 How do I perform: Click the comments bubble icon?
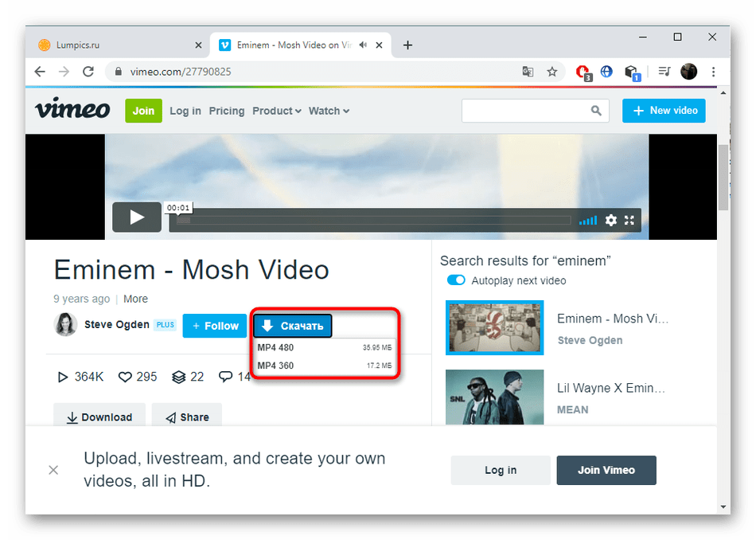coord(225,377)
